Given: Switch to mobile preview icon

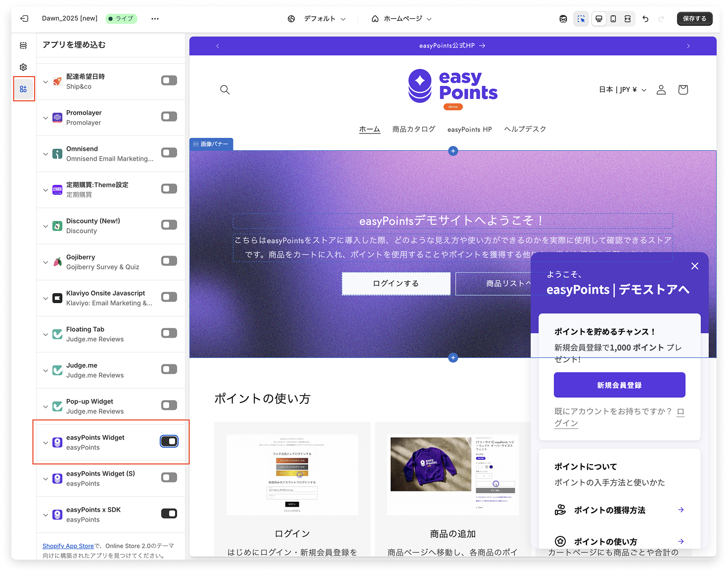Looking at the screenshot, I should [613, 19].
